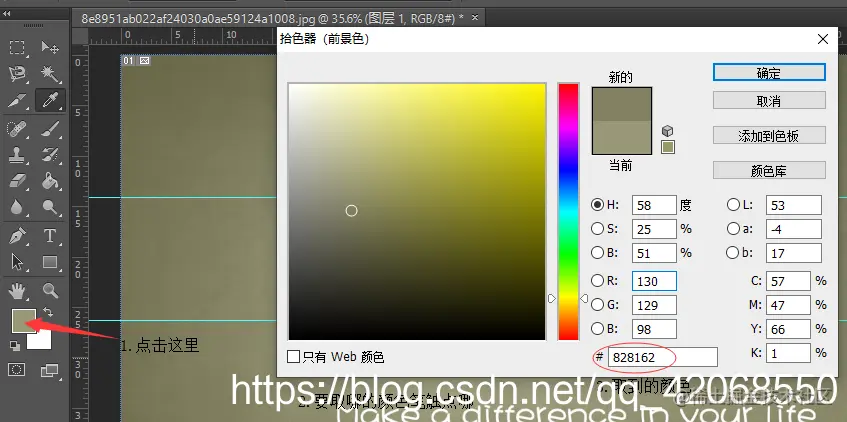This screenshot has height=422, width=847.
Task: Click the 确定 button
Action: pyautogui.click(x=769, y=72)
